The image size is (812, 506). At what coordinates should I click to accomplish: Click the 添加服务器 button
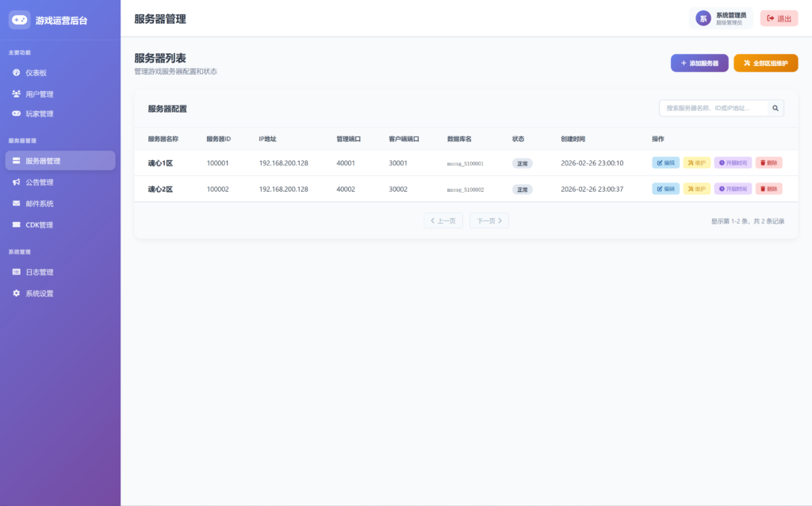[x=699, y=63]
